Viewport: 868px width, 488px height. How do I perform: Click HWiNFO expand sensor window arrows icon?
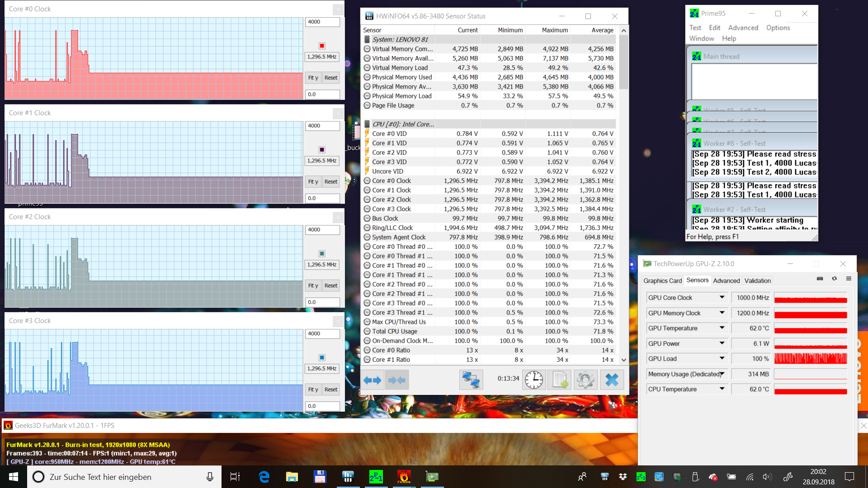(373, 380)
